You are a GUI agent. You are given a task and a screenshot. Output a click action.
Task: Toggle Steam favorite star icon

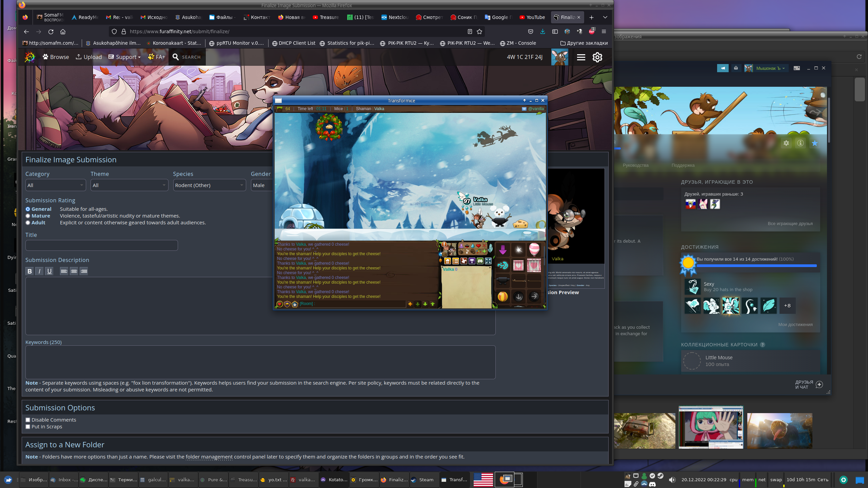point(815,143)
